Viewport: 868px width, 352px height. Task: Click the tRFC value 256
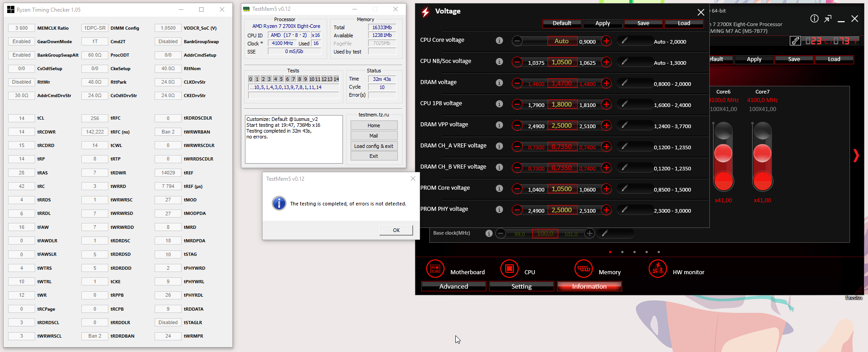95,118
